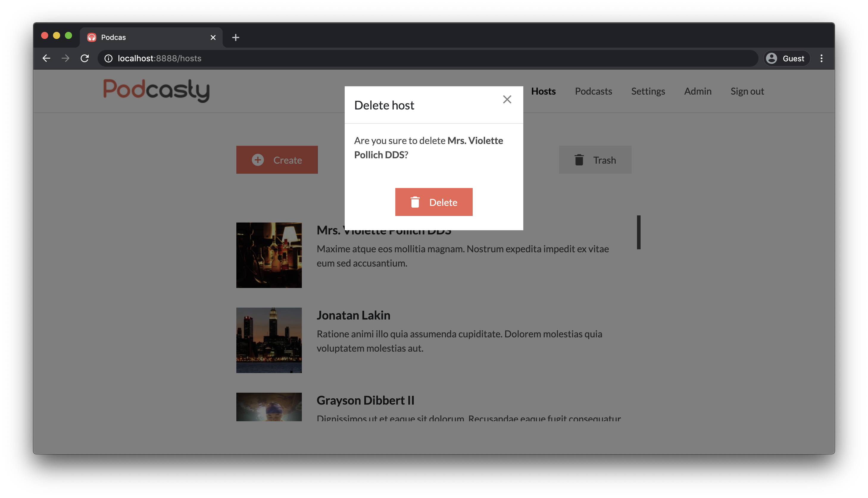868x498 pixels.
Task: Click the trash icon in Delete button
Action: [x=415, y=202]
